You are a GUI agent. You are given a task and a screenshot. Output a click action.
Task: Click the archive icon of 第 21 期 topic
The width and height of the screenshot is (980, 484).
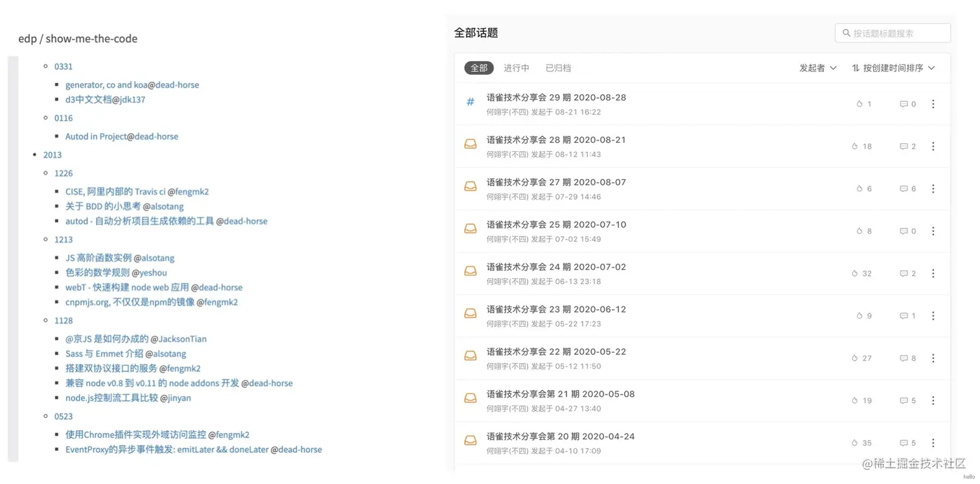tap(471, 398)
